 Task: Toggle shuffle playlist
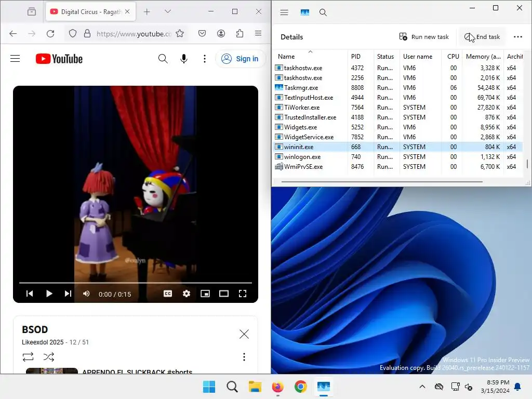tap(48, 356)
